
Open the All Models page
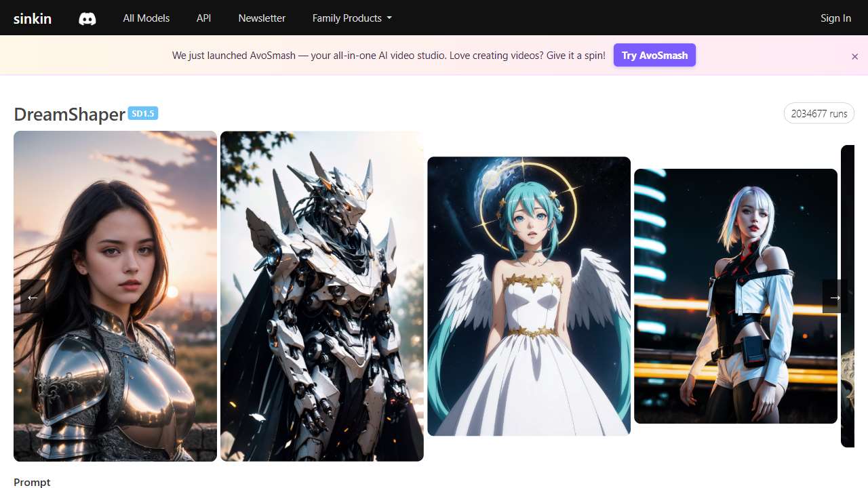tap(146, 18)
